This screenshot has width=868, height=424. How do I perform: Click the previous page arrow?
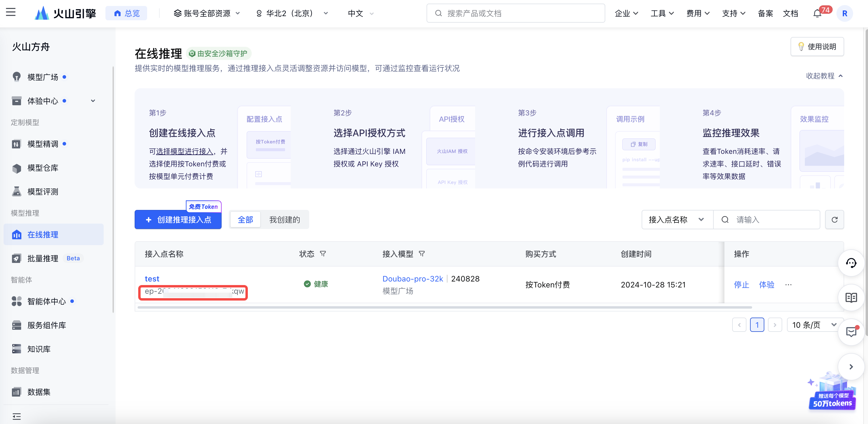coord(739,325)
